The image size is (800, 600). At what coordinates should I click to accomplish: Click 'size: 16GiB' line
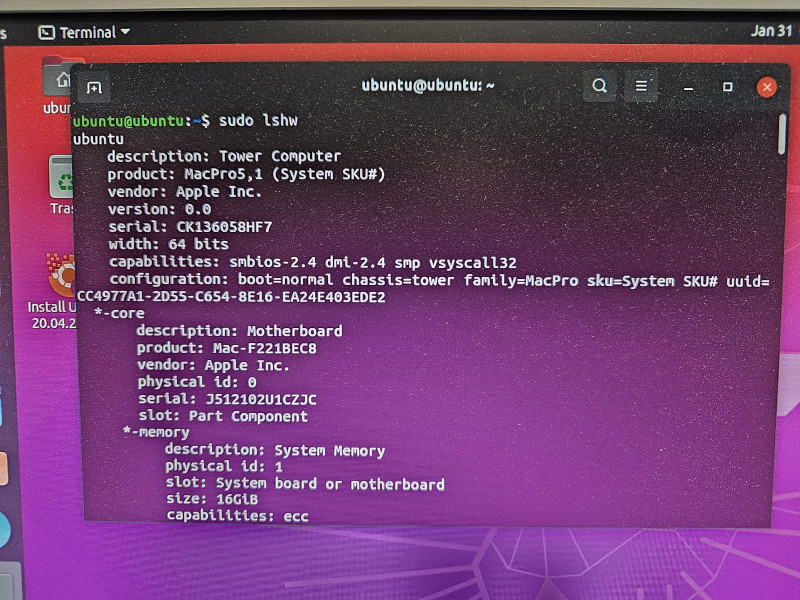click(x=212, y=498)
